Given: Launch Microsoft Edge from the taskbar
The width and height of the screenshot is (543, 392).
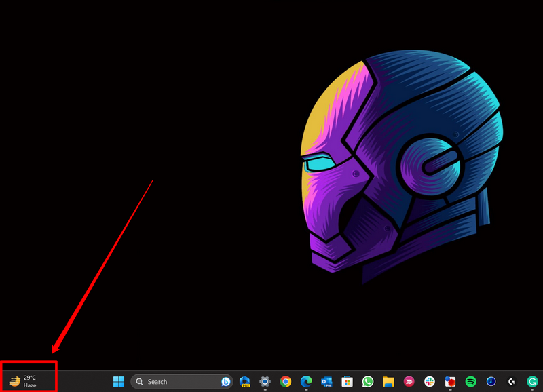Looking at the screenshot, I should point(306,382).
